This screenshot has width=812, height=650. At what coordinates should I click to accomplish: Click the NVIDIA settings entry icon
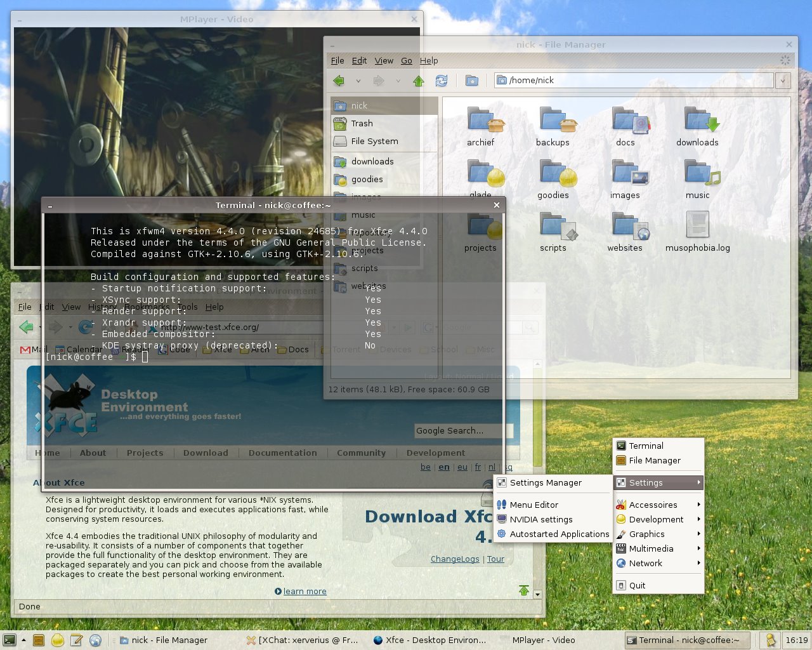pos(503,519)
